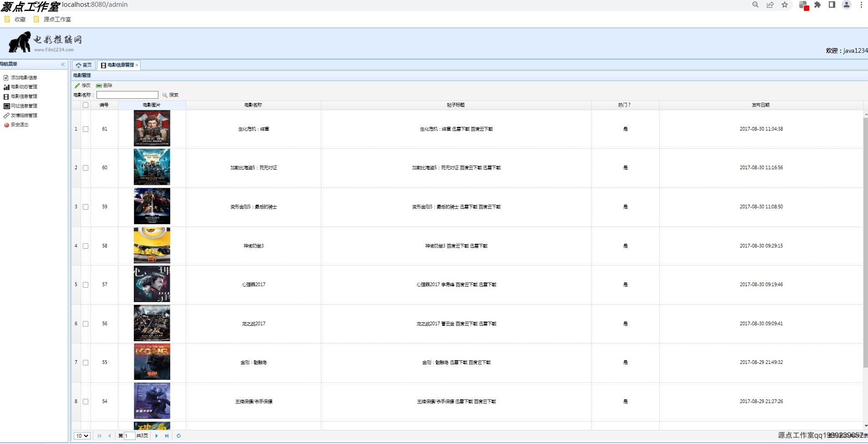868x444 pixels.
Task: Go to the next page of results
Action: coord(157,435)
